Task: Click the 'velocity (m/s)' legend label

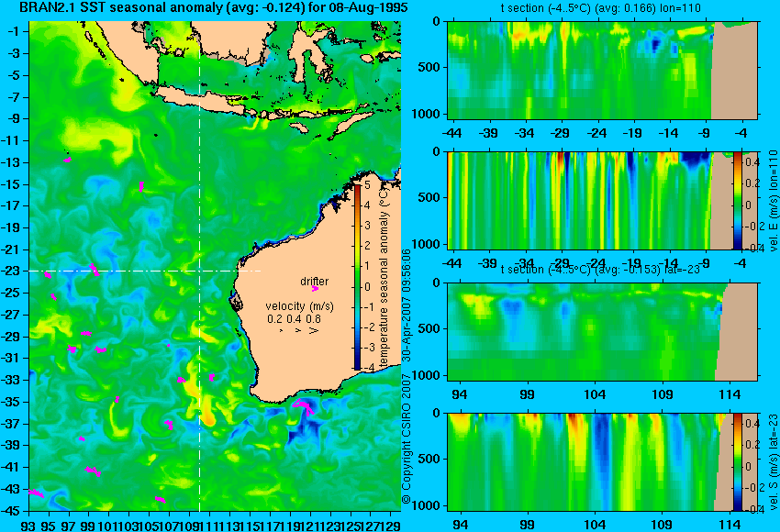Action: coord(299,305)
